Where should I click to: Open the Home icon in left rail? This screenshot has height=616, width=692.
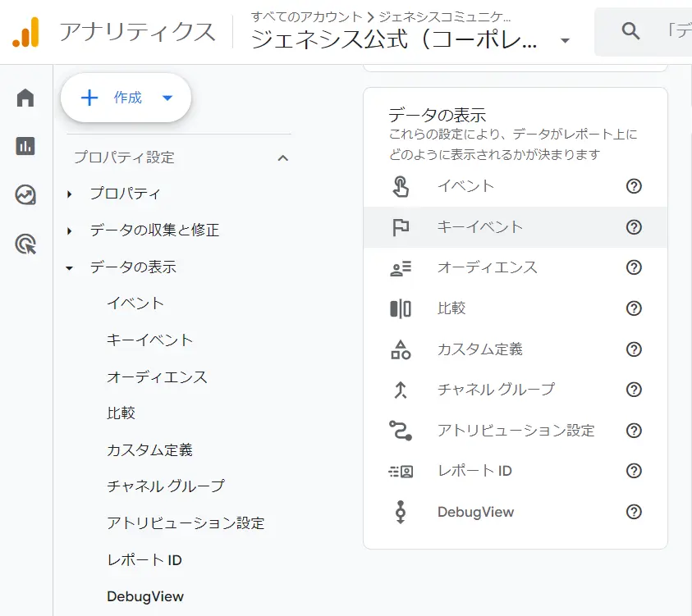tap(25, 98)
